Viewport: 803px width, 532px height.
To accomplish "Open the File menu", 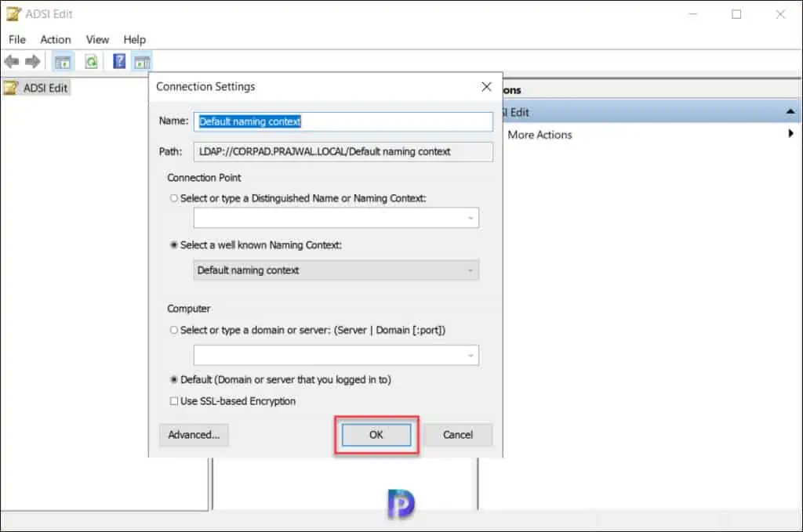I will click(17, 39).
